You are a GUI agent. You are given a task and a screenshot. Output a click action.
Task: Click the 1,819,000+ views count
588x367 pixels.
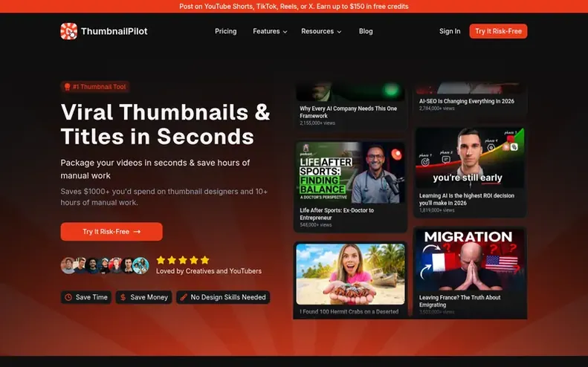[436, 210]
